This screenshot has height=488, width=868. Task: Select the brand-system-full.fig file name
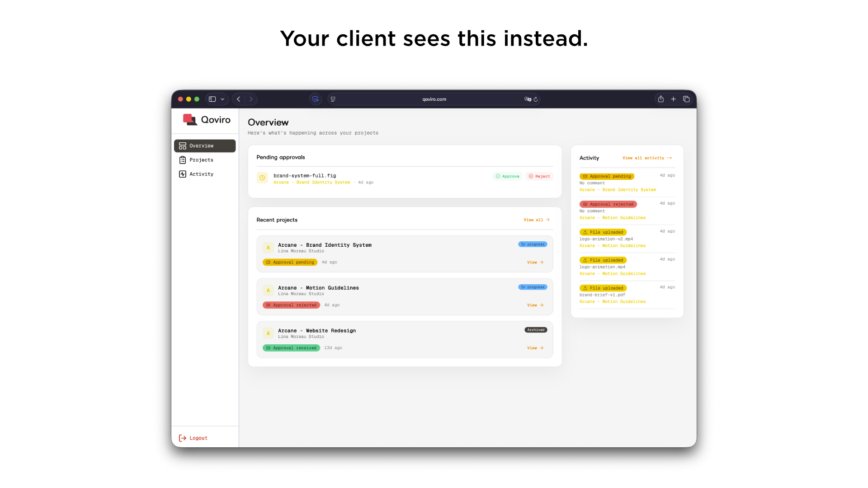point(305,176)
